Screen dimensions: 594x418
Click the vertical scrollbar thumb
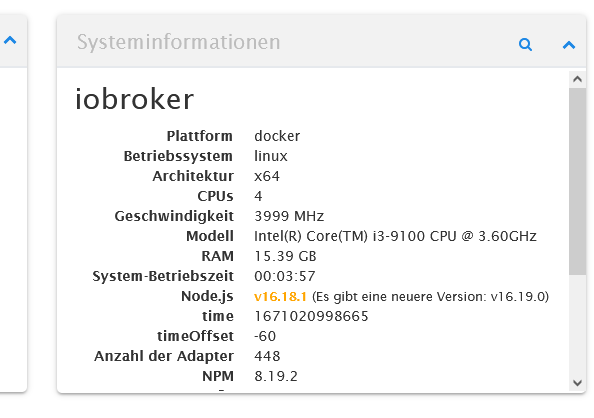pos(577,181)
